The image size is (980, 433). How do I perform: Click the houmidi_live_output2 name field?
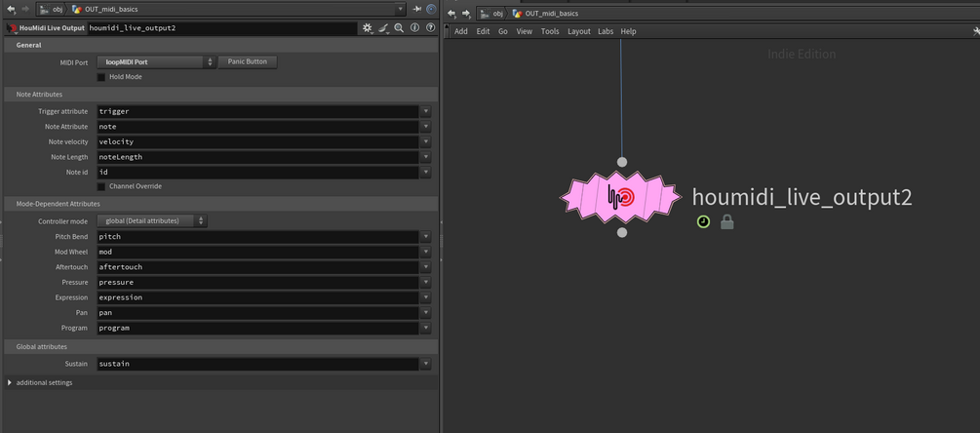coord(222,28)
